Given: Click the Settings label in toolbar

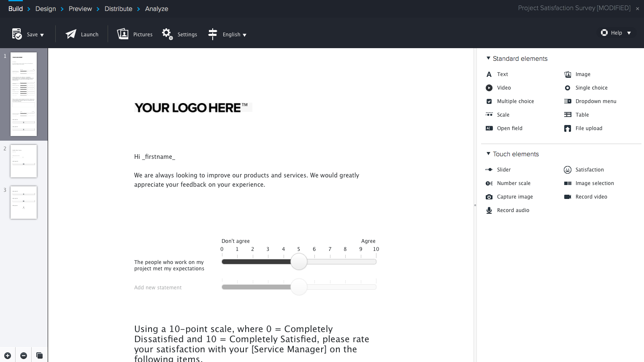Looking at the screenshot, I should (187, 35).
